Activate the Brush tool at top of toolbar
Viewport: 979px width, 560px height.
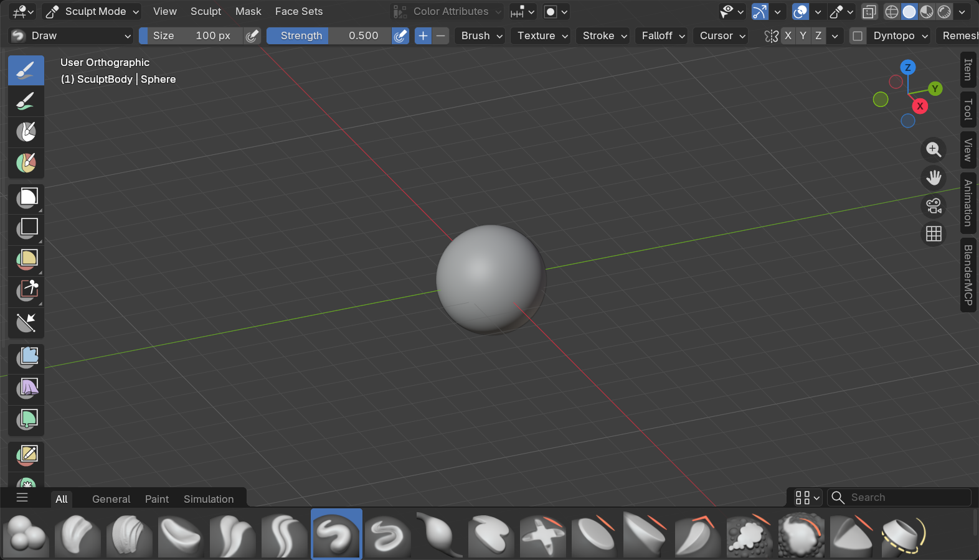click(x=26, y=70)
